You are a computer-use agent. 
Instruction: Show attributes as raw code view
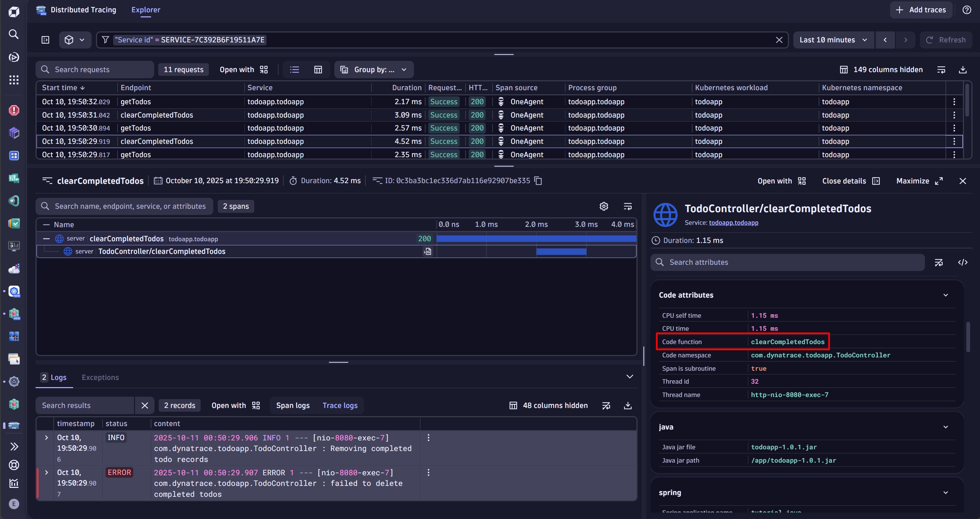pos(963,262)
